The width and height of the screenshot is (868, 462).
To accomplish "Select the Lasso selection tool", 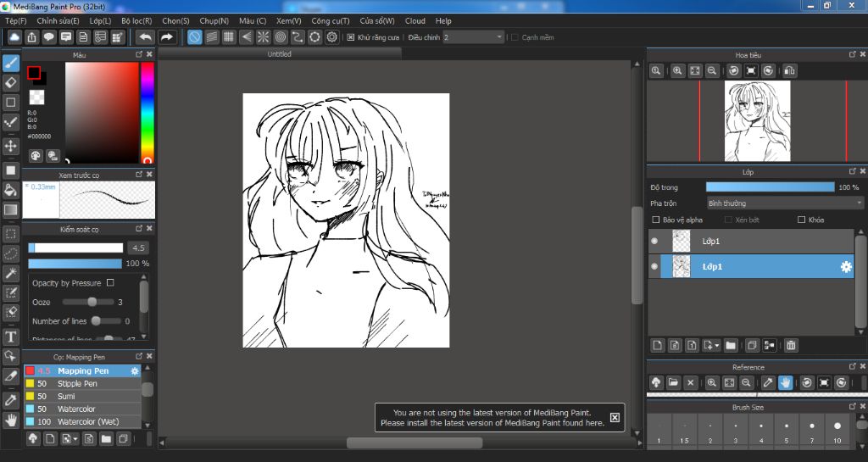I will (x=10, y=253).
